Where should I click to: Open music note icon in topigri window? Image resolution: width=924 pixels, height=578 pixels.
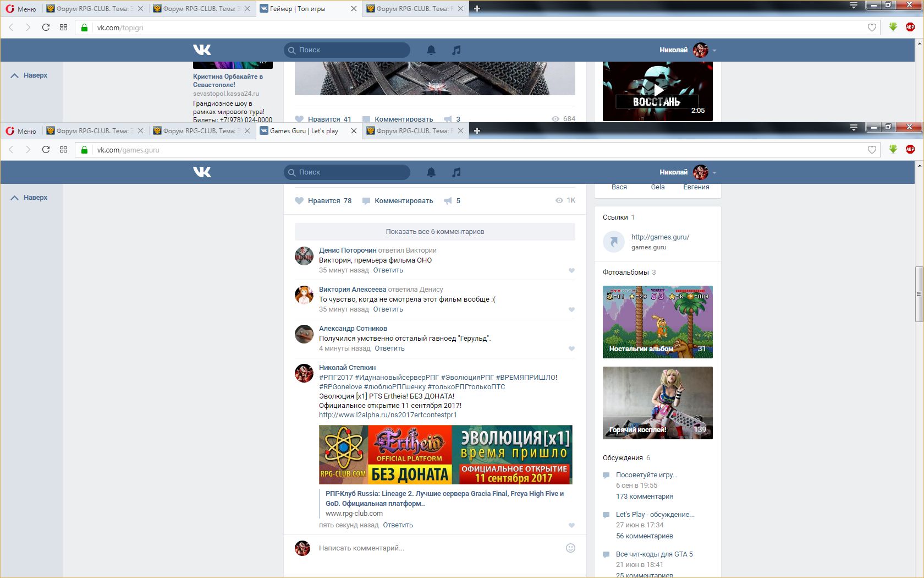pyautogui.click(x=456, y=50)
